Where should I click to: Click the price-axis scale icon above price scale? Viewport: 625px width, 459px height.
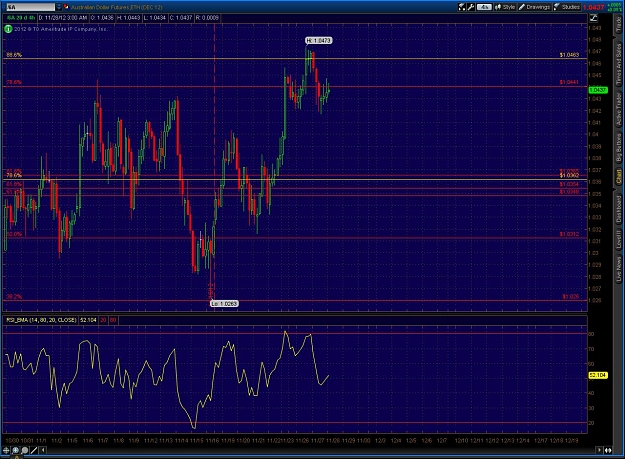coord(594,18)
